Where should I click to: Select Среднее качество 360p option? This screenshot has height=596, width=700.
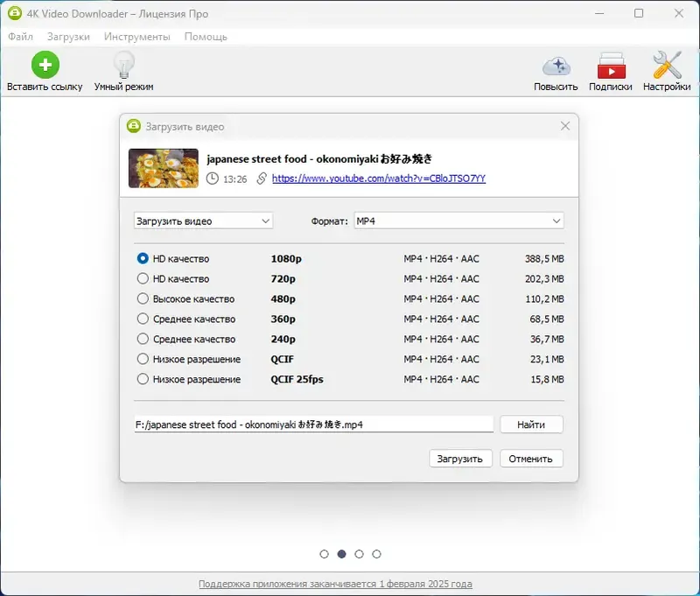click(143, 319)
